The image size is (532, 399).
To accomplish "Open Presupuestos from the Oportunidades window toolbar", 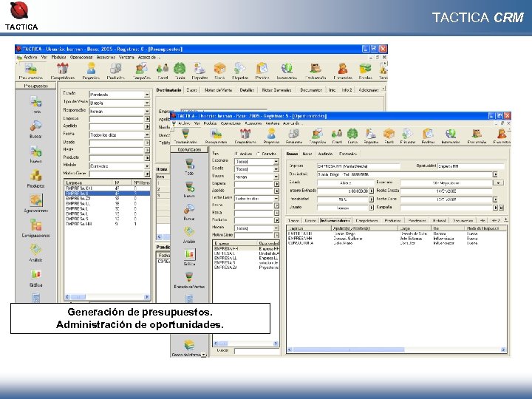I will point(216,136).
